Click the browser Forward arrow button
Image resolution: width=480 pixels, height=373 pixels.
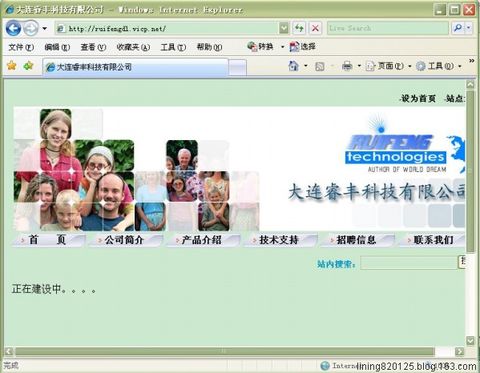coord(31,28)
